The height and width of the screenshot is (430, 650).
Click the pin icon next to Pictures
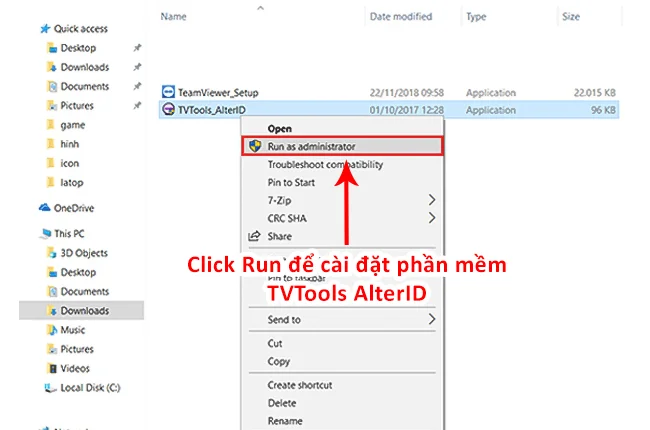(137, 106)
